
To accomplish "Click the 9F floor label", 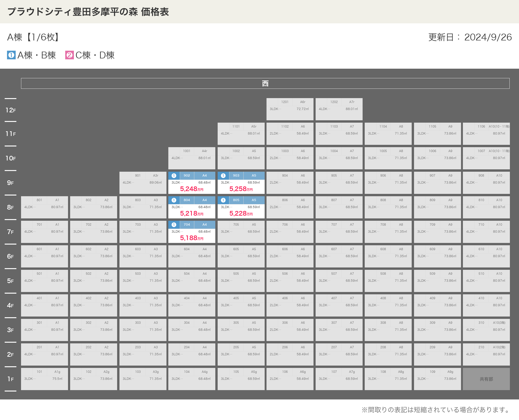I will (x=11, y=183).
